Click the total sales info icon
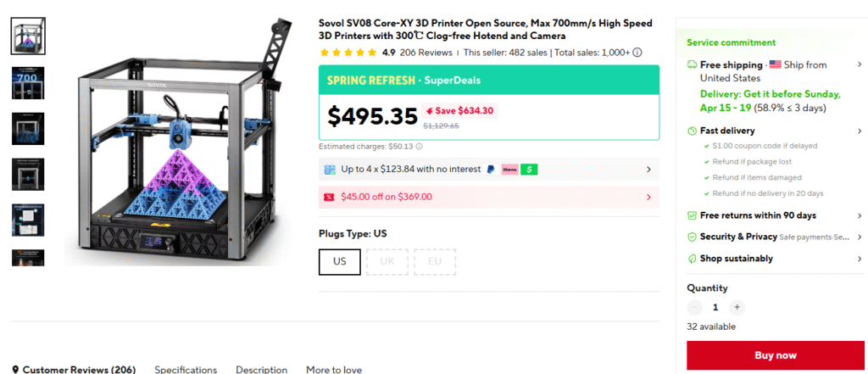This screenshot has height=374, width=868. pos(637,53)
